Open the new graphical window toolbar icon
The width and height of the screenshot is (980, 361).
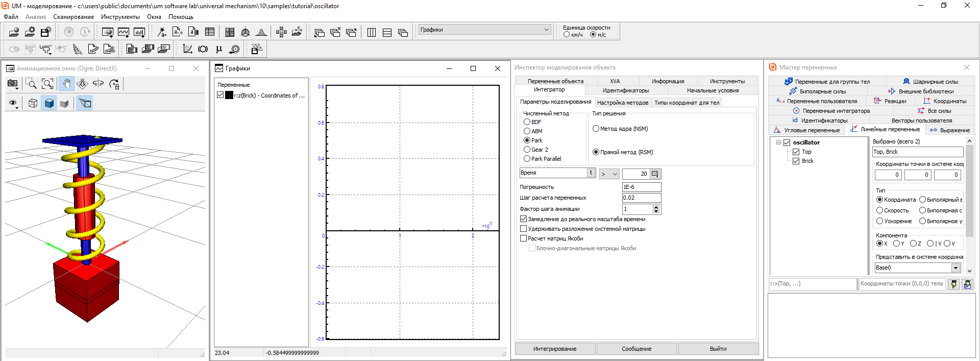pyautogui.click(x=124, y=32)
